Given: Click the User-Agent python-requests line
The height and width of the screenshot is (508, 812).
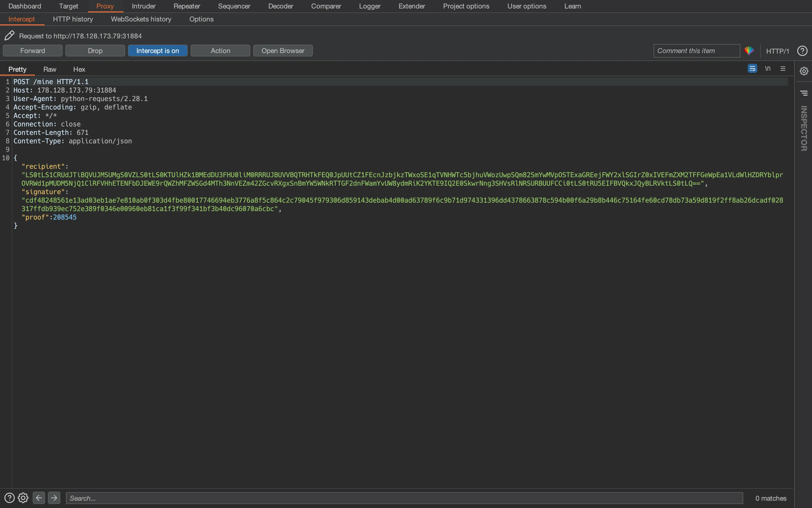Looking at the screenshot, I should (x=81, y=98).
